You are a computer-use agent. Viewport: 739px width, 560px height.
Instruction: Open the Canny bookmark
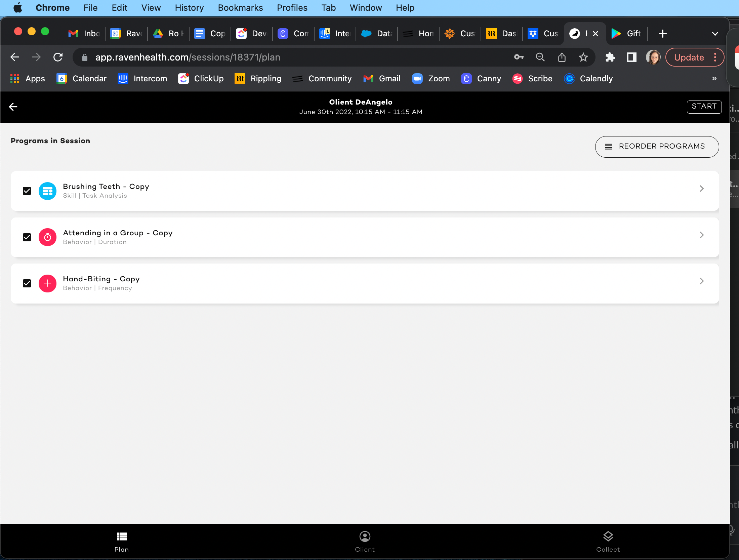[x=481, y=79]
